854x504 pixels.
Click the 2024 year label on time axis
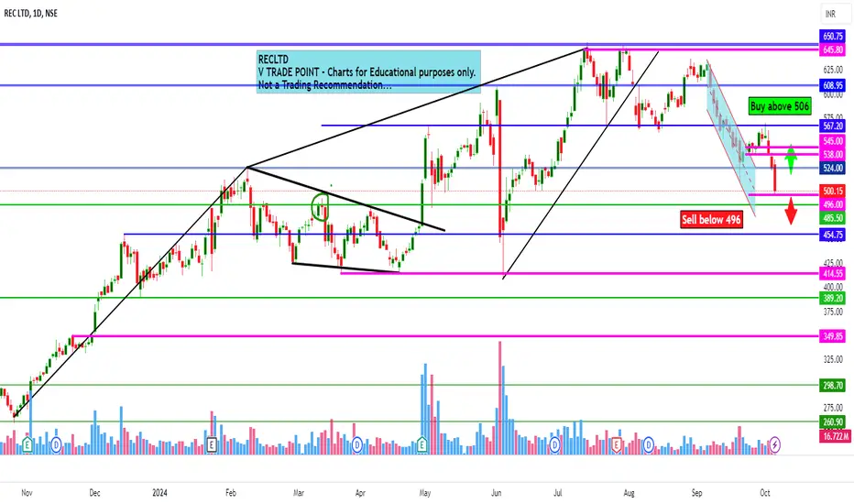[x=159, y=493]
